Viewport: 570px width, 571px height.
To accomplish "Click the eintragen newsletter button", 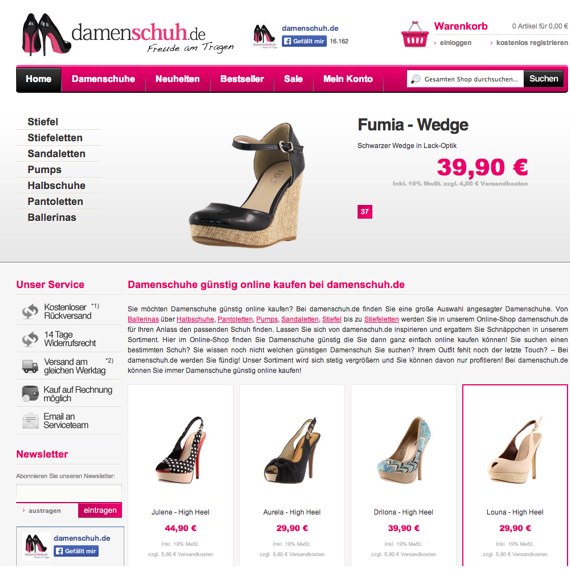I will tap(100, 510).
